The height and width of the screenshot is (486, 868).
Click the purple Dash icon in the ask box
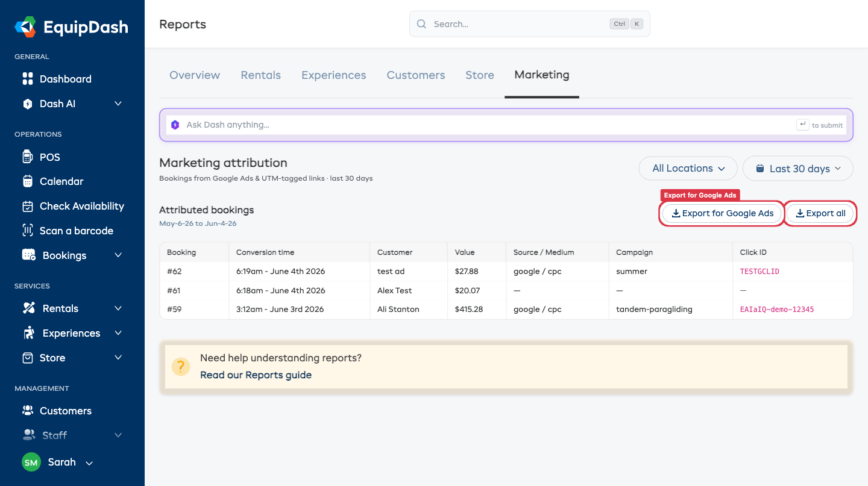click(175, 125)
